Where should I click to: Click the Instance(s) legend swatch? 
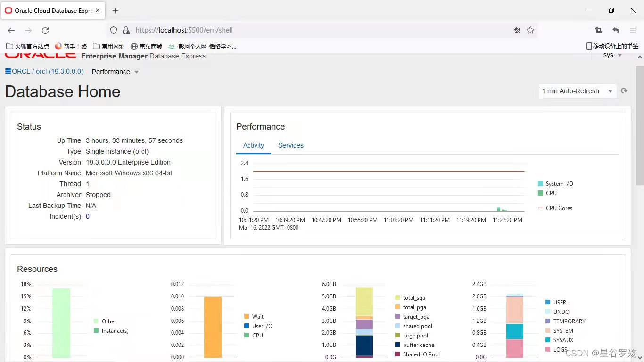[96, 331]
